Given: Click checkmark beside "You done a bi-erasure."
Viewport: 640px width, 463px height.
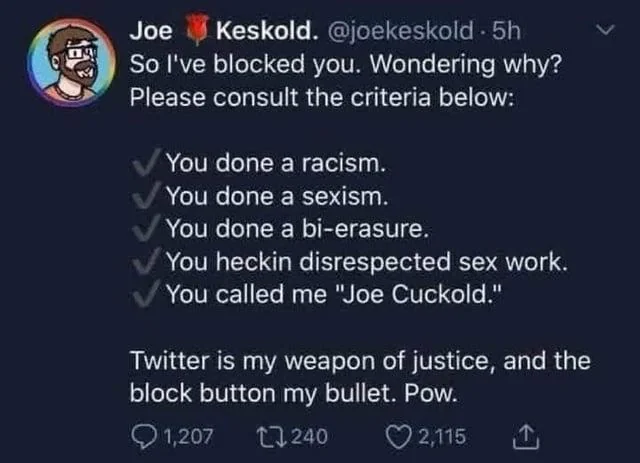Looking at the screenshot, I should [146, 229].
